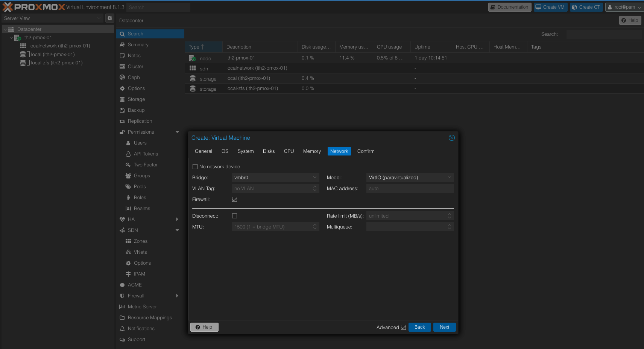Toggle the Disconnect checkbox
Image resolution: width=644 pixels, height=349 pixels.
[235, 216]
